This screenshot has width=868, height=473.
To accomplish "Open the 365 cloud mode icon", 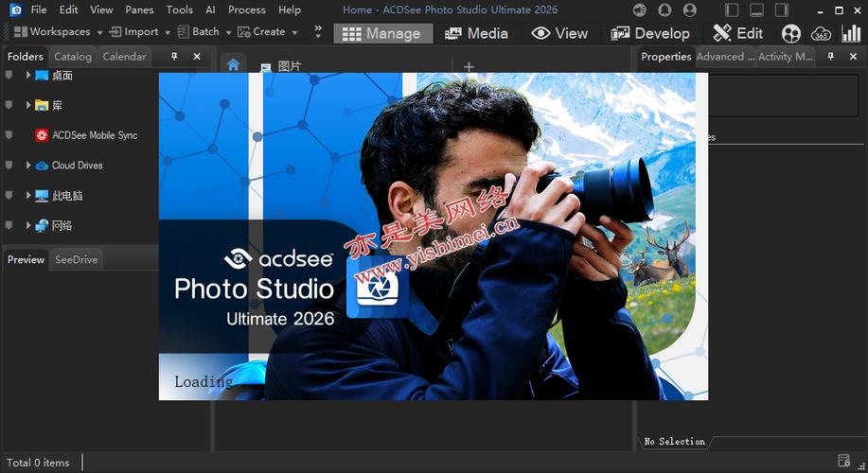I will click(821, 34).
